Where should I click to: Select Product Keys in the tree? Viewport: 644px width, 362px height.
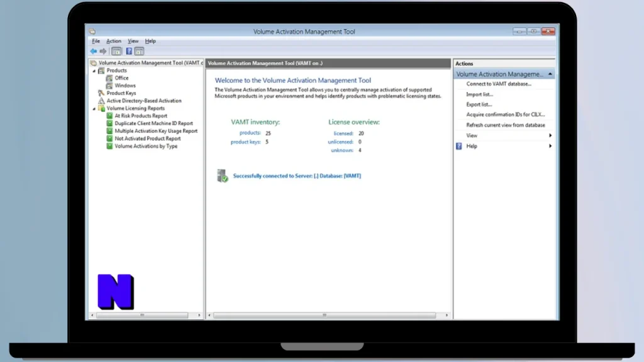tap(121, 93)
